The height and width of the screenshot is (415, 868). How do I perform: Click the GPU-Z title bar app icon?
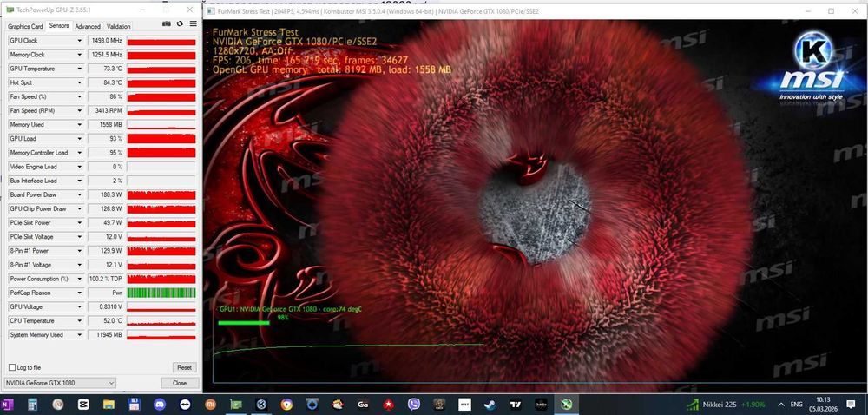click(x=10, y=10)
